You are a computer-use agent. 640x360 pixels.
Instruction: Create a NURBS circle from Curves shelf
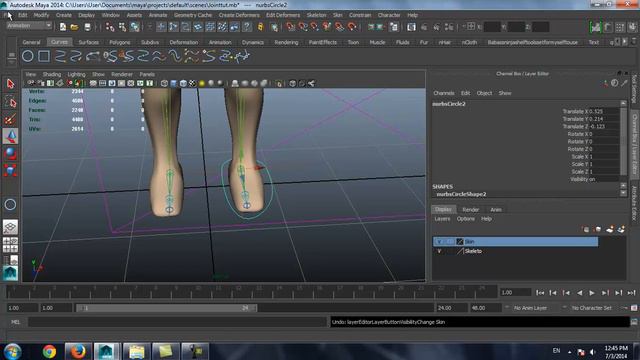click(28, 56)
